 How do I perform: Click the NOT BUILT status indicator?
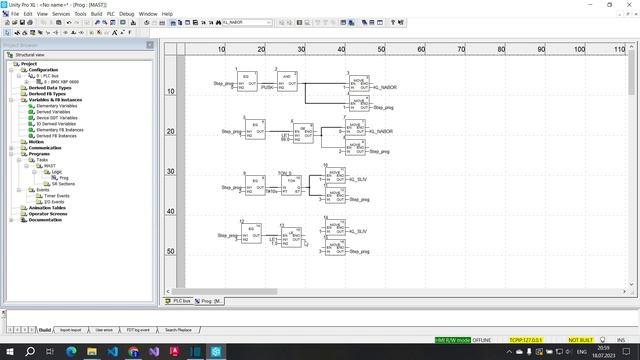(580, 340)
